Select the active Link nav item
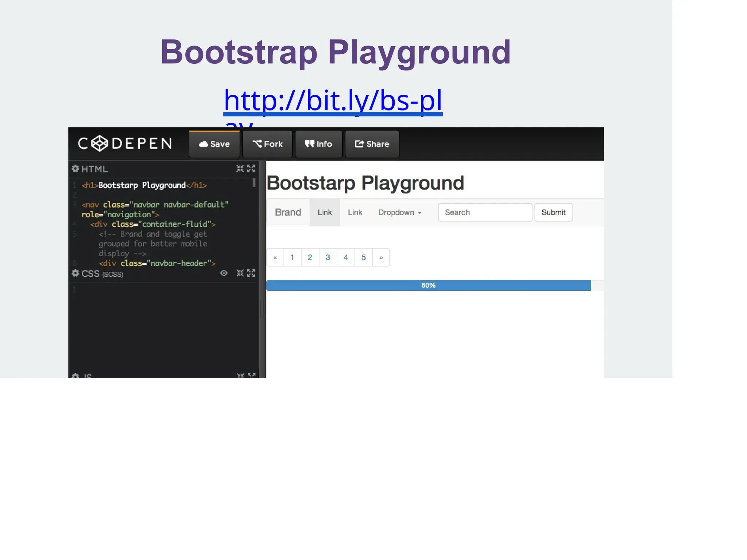 click(325, 212)
